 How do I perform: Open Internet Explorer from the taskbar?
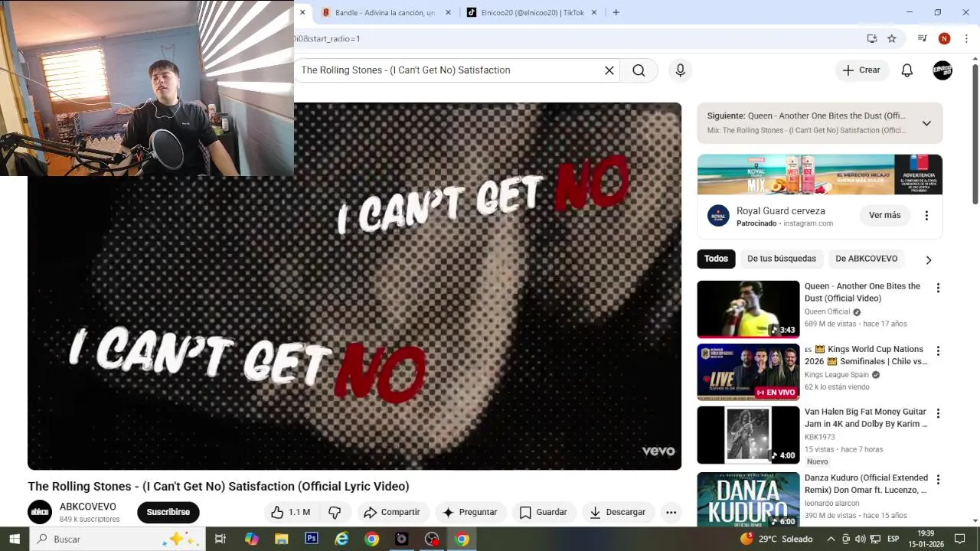(341, 539)
